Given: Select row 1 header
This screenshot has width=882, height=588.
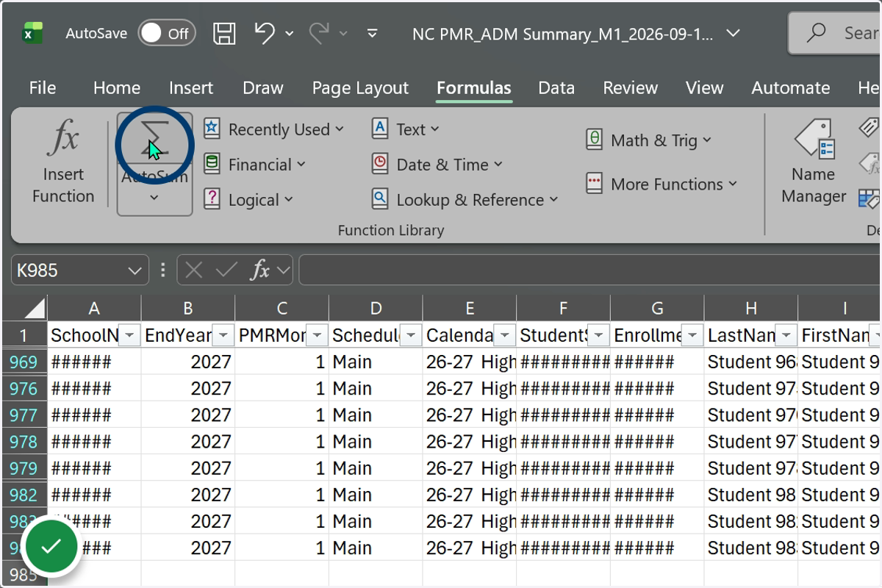Looking at the screenshot, I should pyautogui.click(x=24, y=336).
